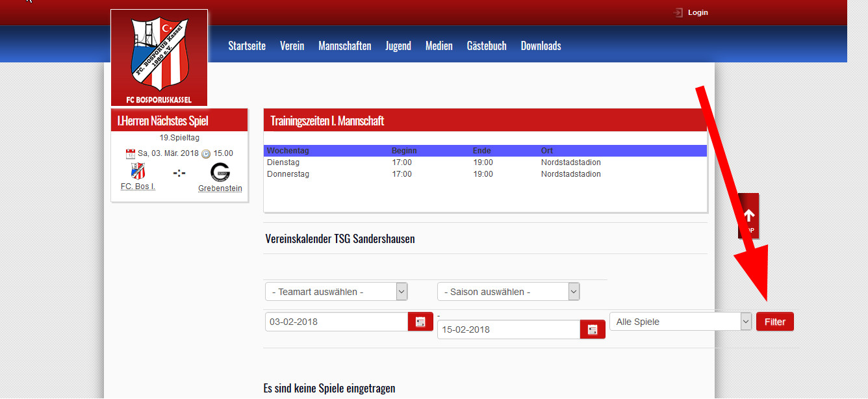Open calendar picker for end date 15-02-2018

coord(593,329)
